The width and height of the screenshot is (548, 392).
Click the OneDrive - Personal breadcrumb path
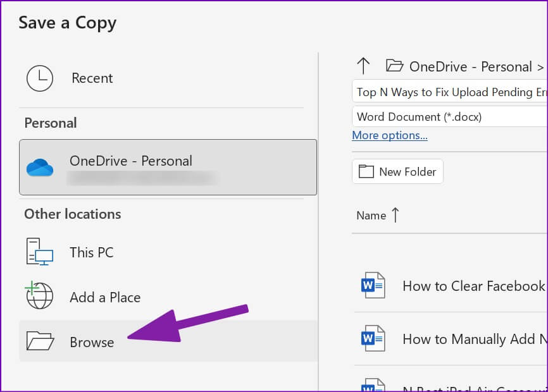pos(470,66)
